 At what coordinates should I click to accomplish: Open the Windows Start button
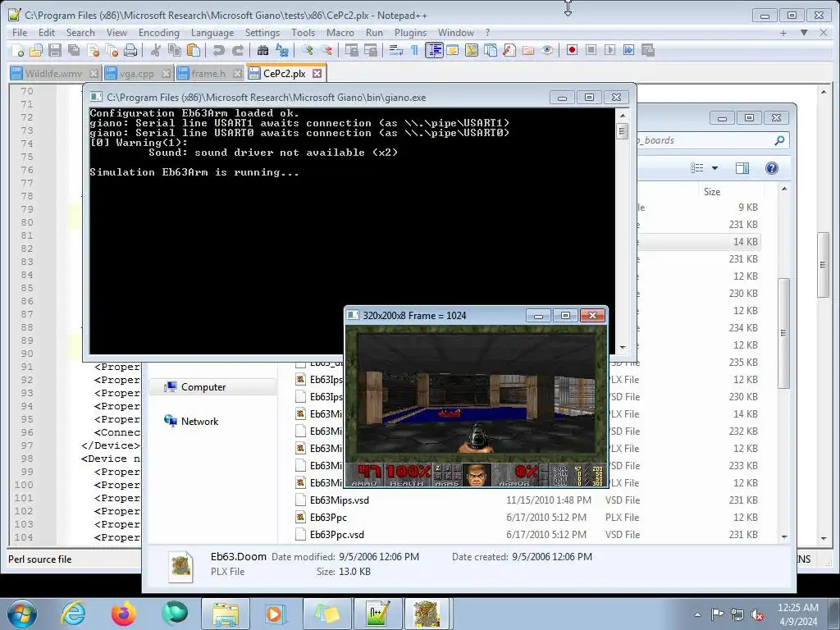tap(21, 614)
